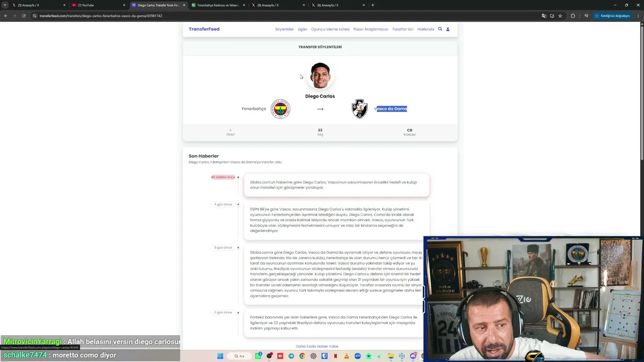
Task: Click the Globo.com news card about Vasco's priority target
Action: 337,185
